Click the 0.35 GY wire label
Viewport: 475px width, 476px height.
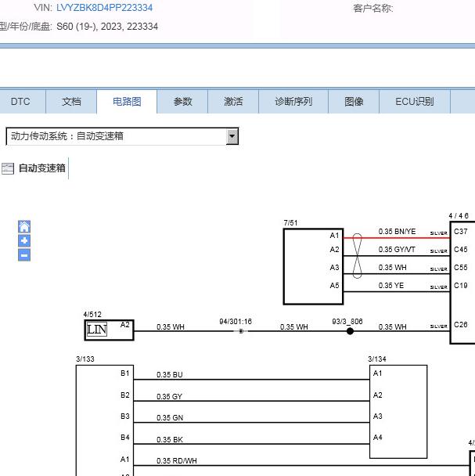(169, 397)
